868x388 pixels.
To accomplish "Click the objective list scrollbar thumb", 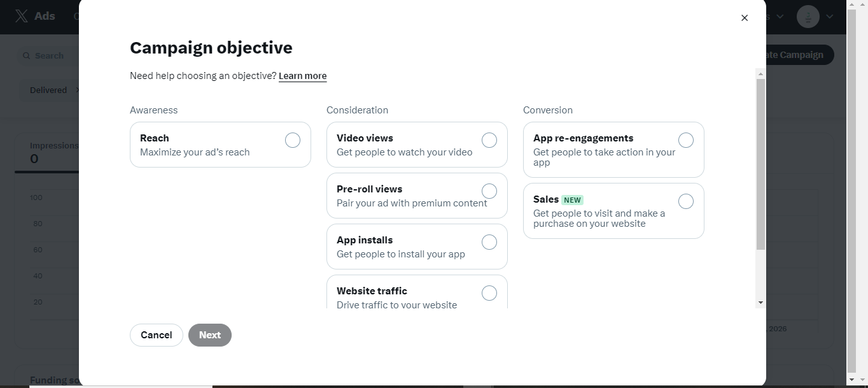I will click(760, 164).
